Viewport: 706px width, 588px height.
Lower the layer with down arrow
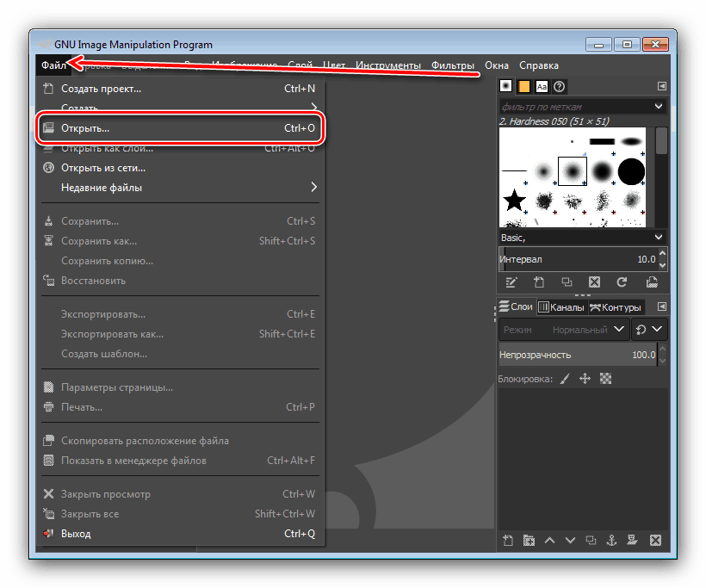click(x=571, y=541)
